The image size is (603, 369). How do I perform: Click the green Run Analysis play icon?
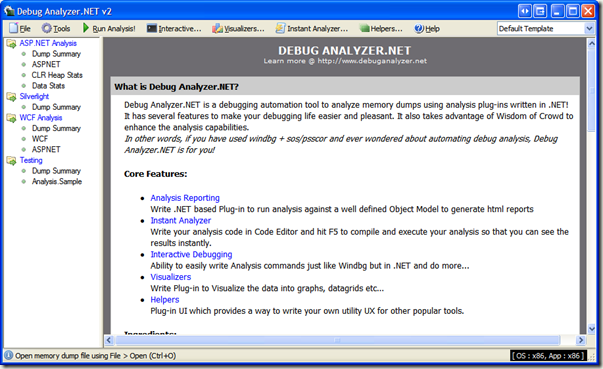pos(86,28)
